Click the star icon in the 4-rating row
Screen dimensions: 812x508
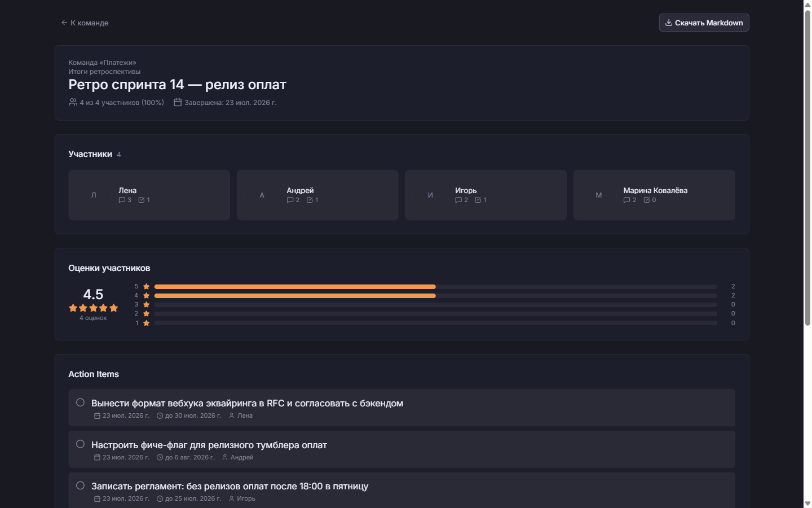[x=147, y=296]
